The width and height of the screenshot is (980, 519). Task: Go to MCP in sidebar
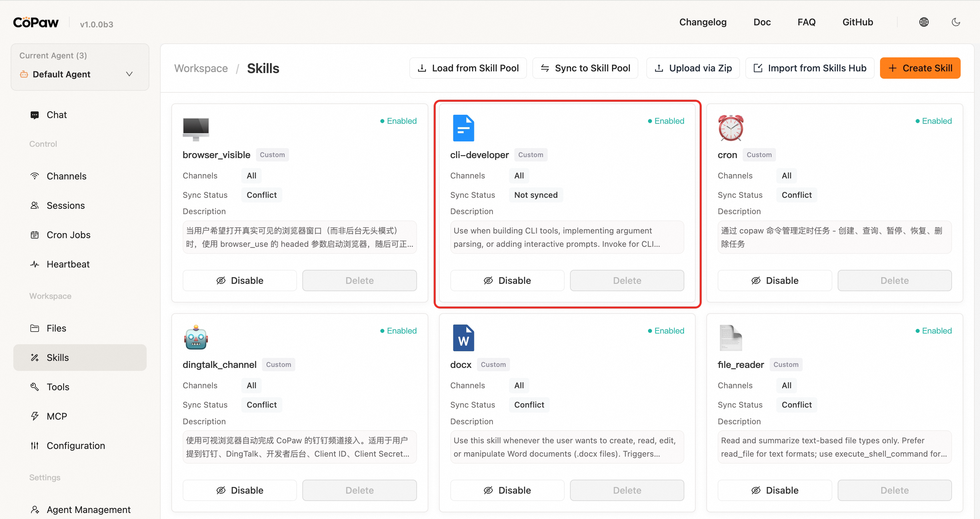click(57, 416)
